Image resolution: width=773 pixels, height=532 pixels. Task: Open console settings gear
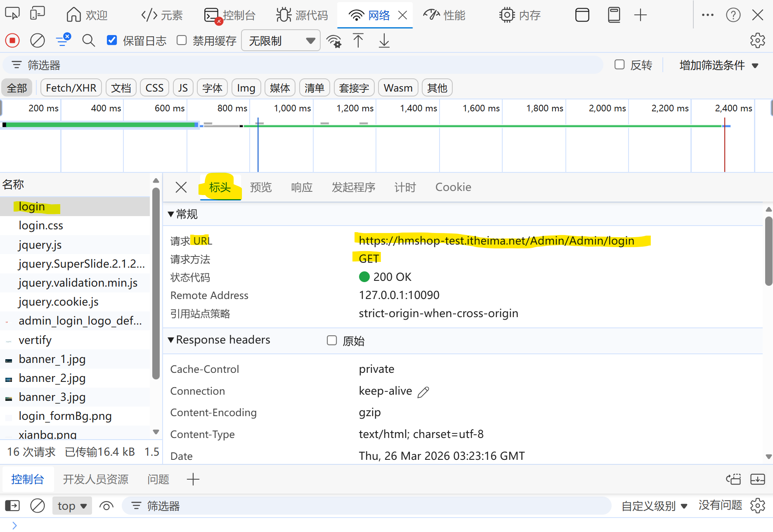(x=757, y=506)
